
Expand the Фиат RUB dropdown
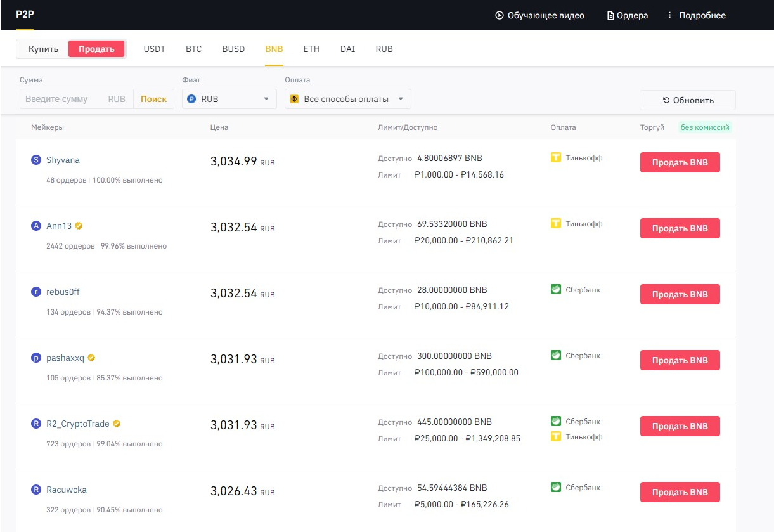(229, 99)
